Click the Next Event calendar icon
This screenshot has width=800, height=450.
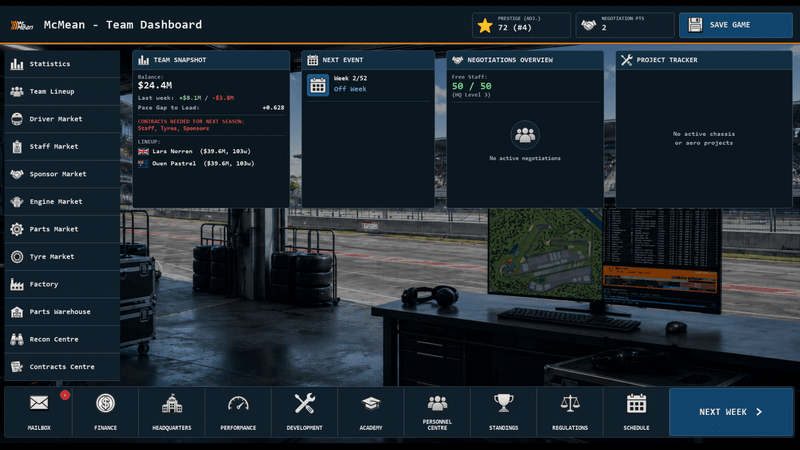pos(318,85)
